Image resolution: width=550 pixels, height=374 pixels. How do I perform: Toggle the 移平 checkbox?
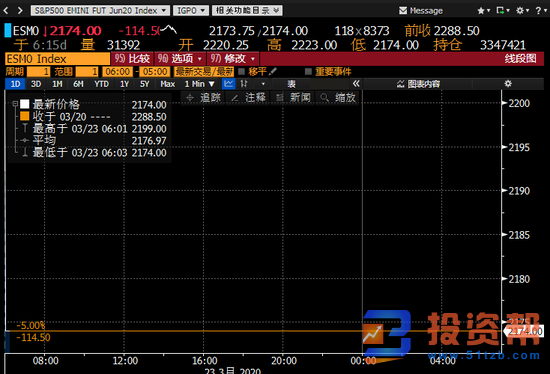(241, 72)
